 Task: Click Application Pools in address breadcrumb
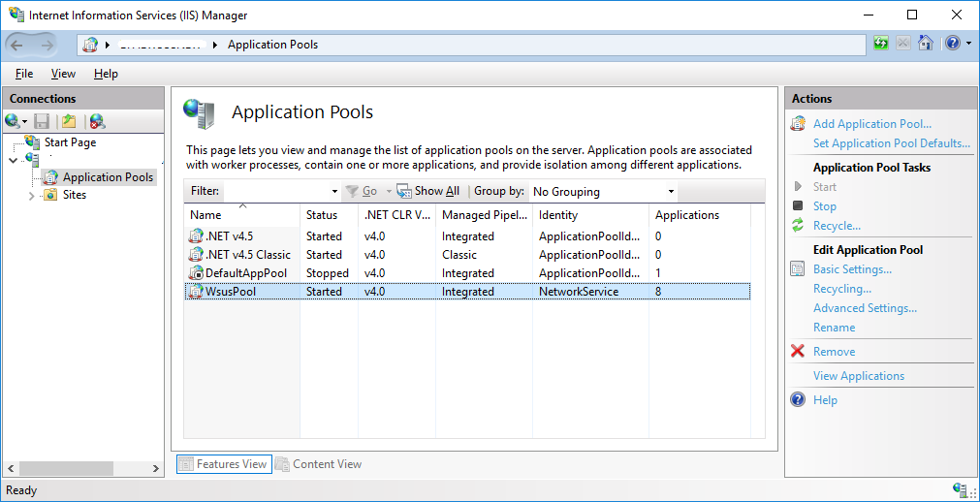272,45
